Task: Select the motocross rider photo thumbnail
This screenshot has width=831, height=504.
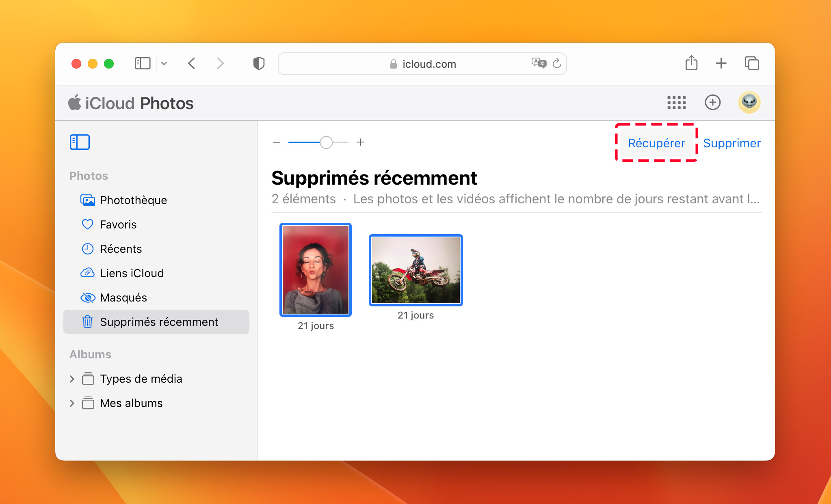Action: pos(416,270)
